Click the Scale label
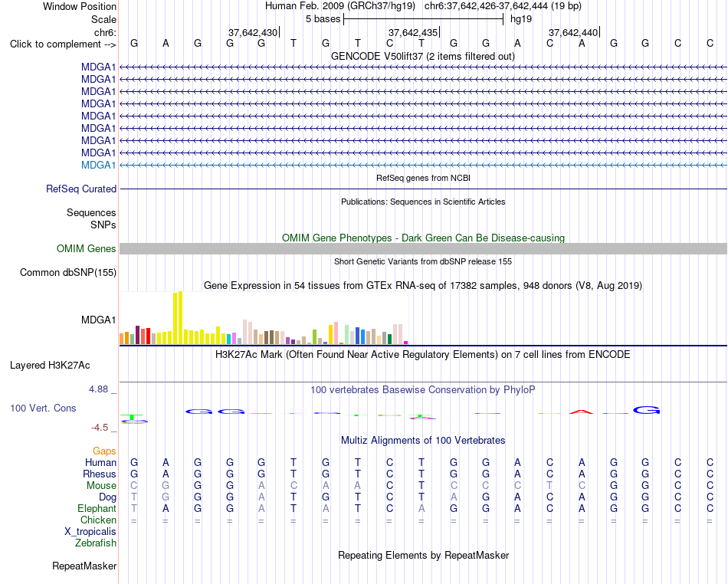 [104, 19]
